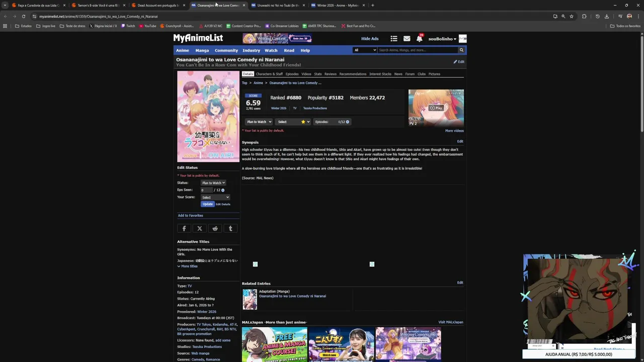The image size is (644, 362).
Task: Open a new browser tab
Action: tap(372, 5)
